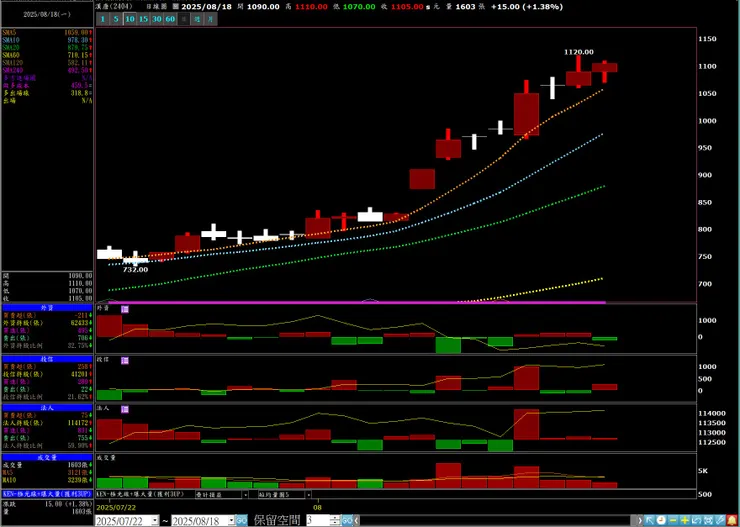Click the yellow plus zoom-in icon
Viewport: 740px width, 527px height.
(x=685, y=520)
